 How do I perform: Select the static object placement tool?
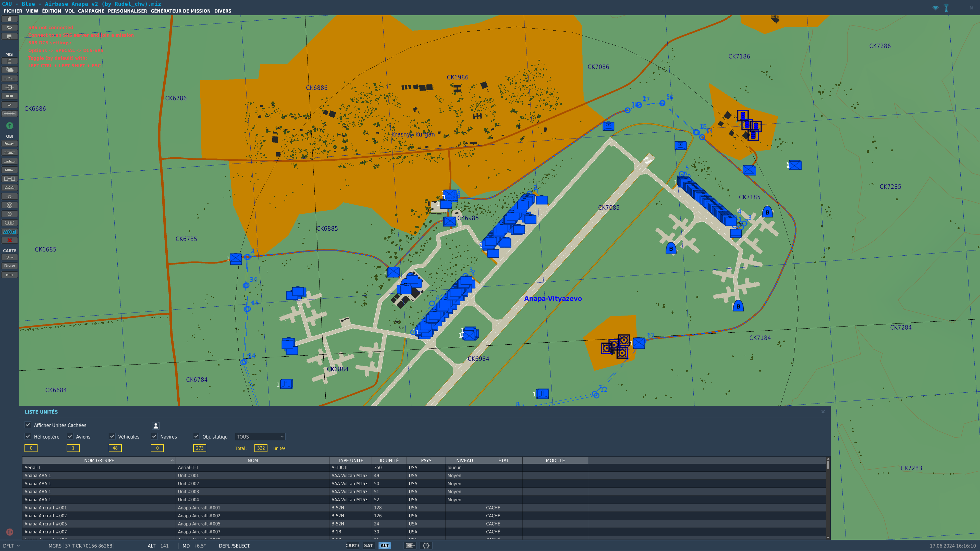point(9,179)
